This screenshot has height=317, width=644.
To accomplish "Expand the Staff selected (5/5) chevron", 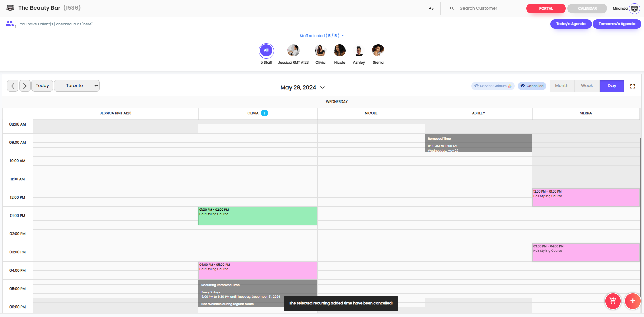I will (343, 35).
